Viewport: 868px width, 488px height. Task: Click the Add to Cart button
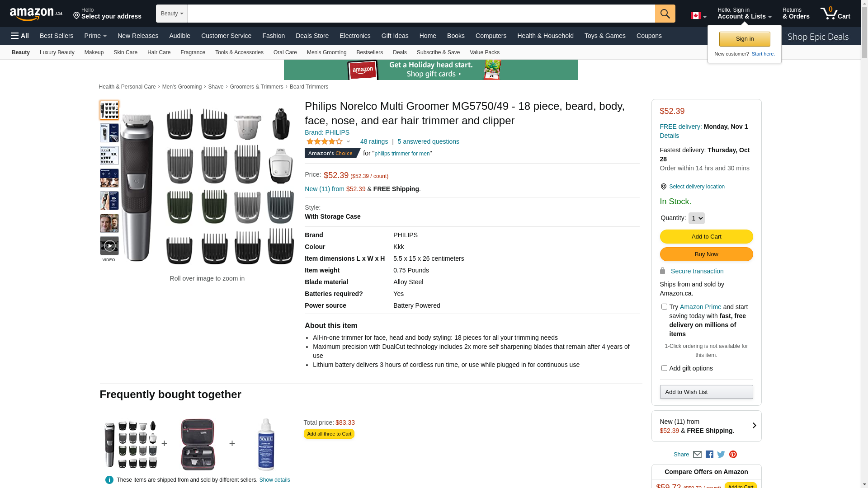[706, 237]
